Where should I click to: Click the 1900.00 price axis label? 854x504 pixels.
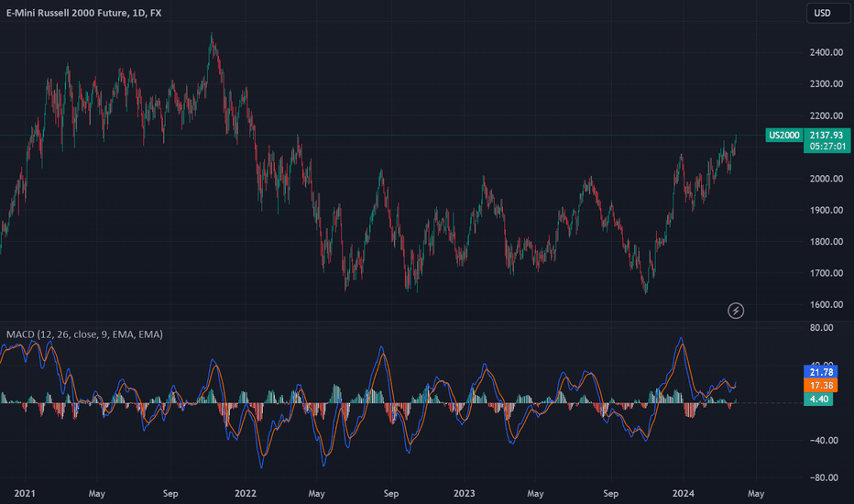click(827, 211)
